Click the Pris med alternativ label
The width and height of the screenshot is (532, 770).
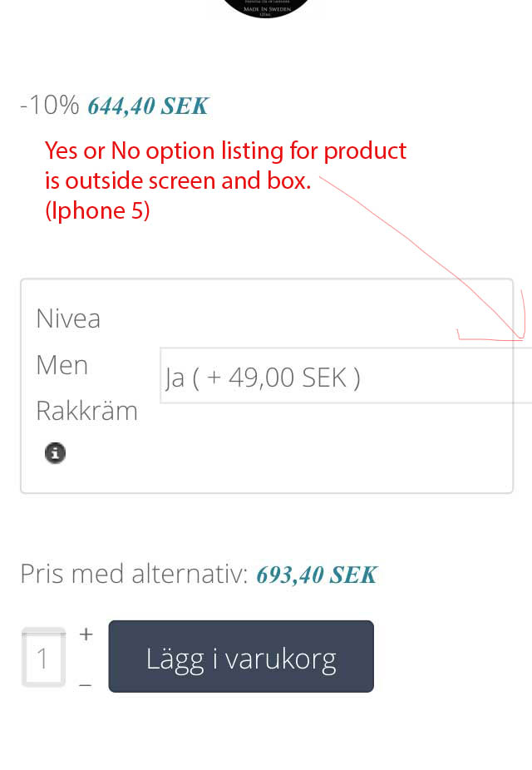pos(134,574)
